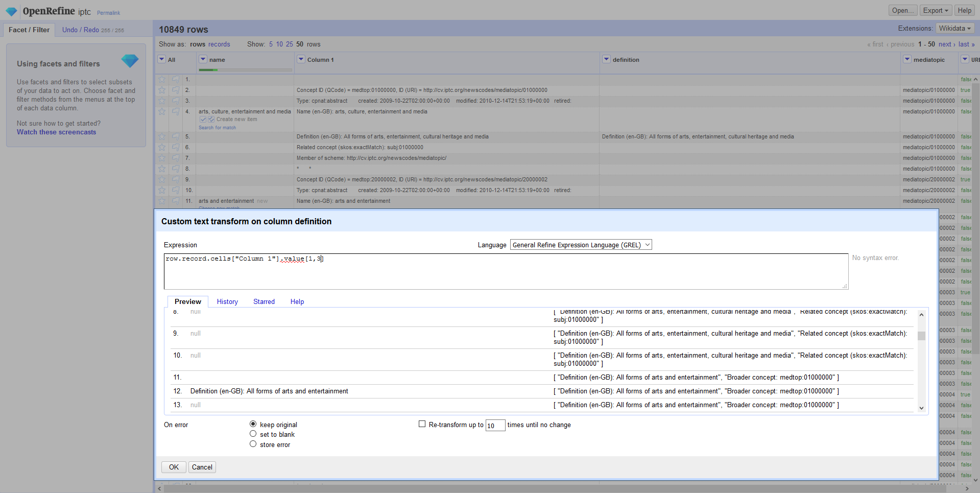Open the definition column dropdown menu
The width and height of the screenshot is (980, 493).
coord(606,59)
